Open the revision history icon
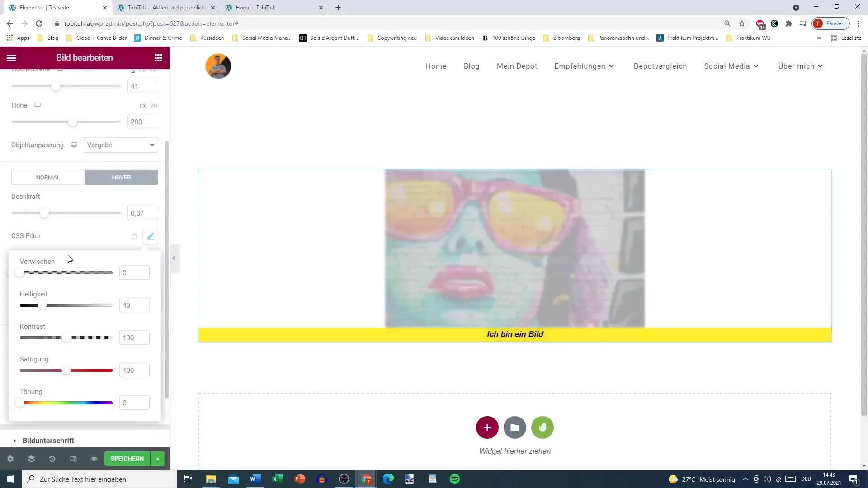868x488 pixels. click(x=52, y=459)
